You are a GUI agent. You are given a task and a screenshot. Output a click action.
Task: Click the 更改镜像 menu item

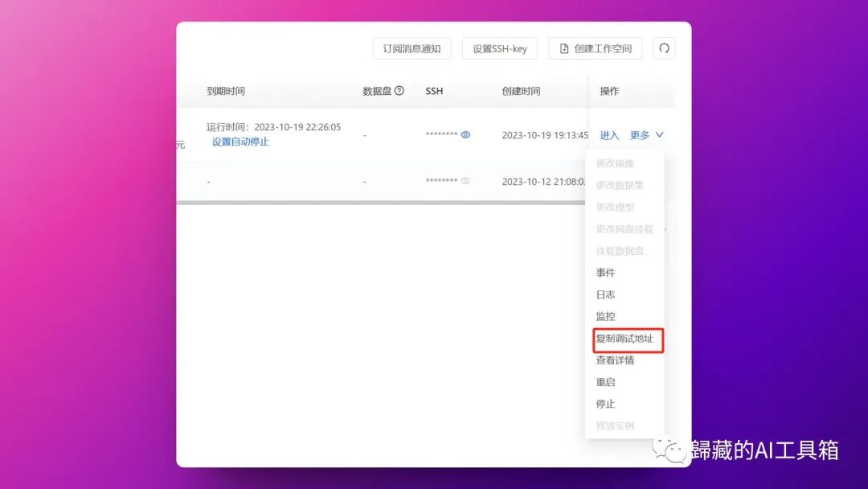click(x=615, y=163)
